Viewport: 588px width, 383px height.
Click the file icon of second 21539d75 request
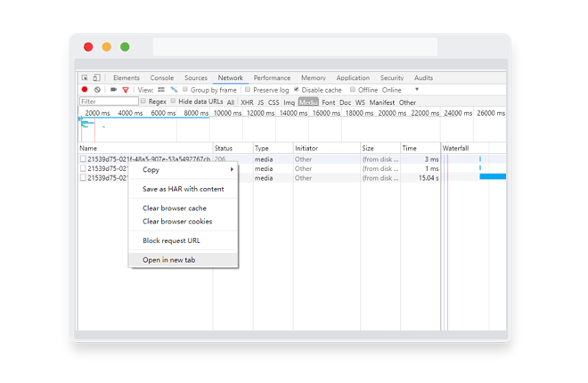tap(83, 168)
